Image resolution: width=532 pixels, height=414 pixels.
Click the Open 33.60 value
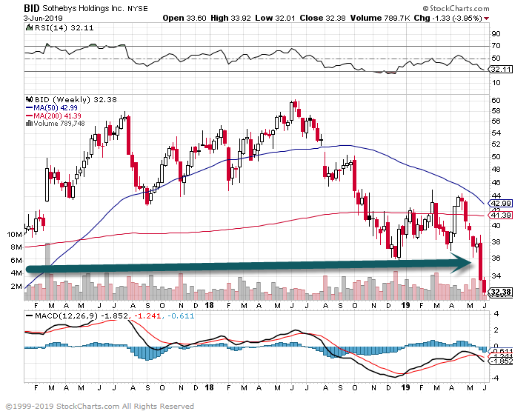coord(184,18)
